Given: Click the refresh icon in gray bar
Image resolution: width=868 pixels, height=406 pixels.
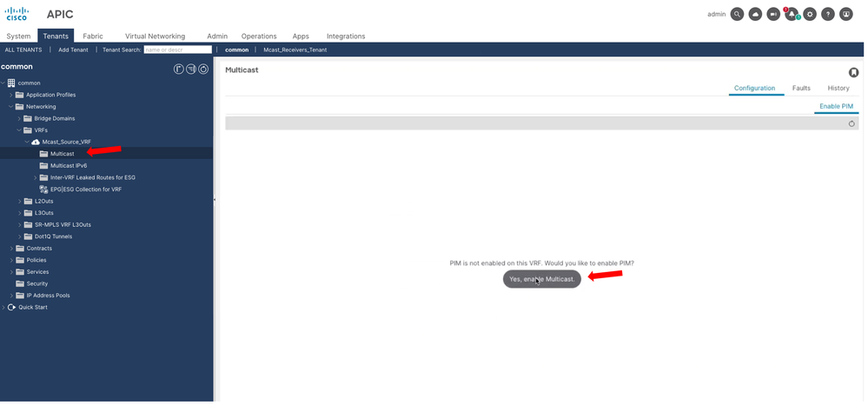Looking at the screenshot, I should coord(852,123).
